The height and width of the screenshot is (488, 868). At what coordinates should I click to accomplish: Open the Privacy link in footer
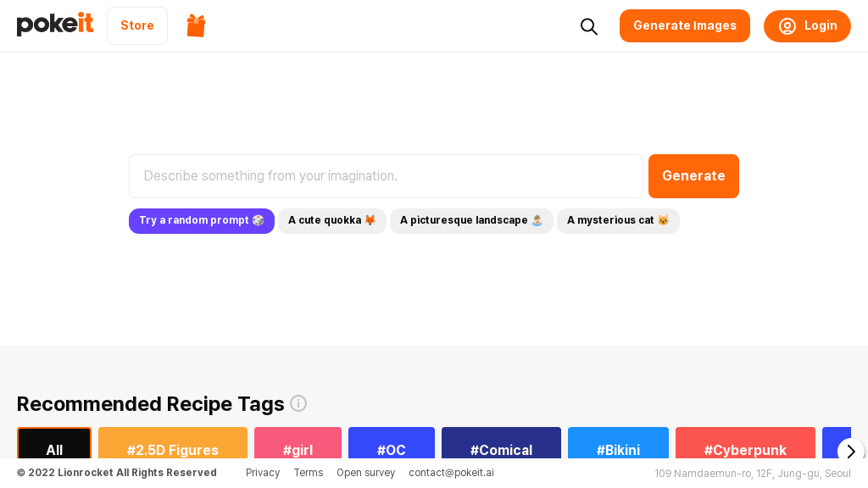[263, 473]
